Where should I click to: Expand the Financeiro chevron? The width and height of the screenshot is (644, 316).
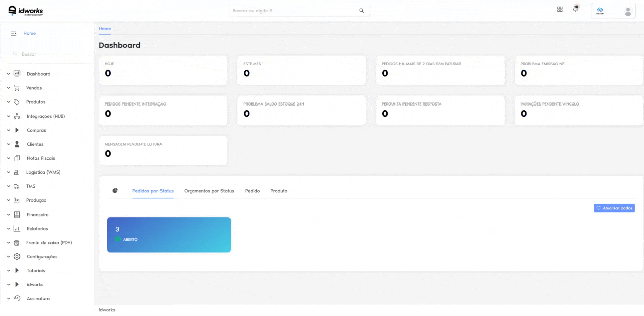point(9,215)
